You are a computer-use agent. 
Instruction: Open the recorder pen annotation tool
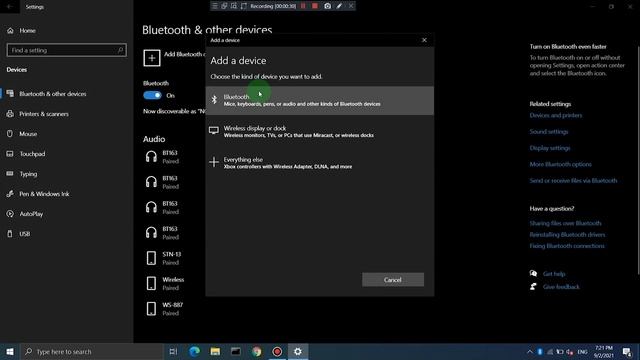coord(339,6)
